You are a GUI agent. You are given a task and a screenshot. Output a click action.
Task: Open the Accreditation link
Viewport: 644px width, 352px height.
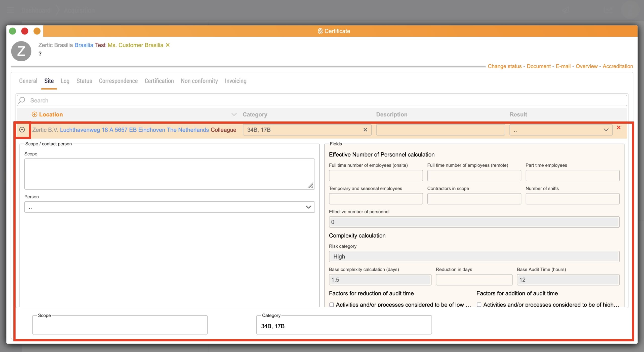[x=618, y=66]
